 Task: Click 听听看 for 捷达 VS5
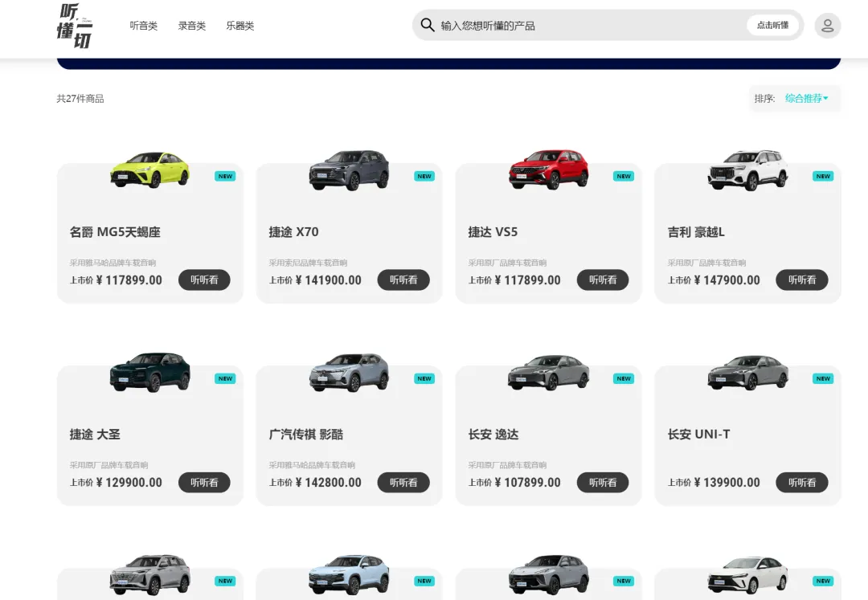coord(603,280)
